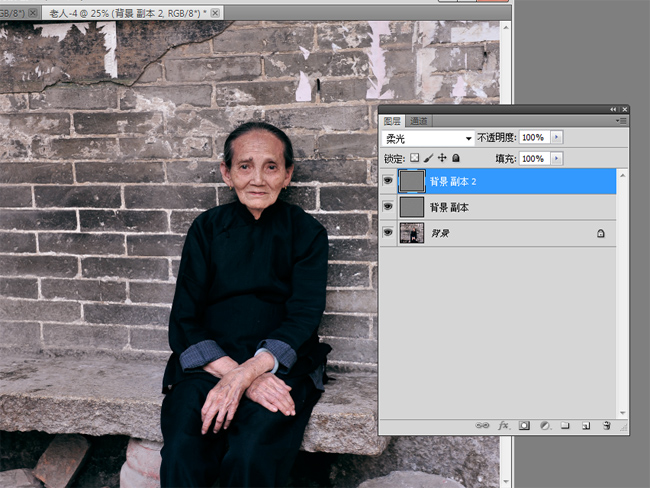Viewport: 650px width, 488px height.
Task: Create a new layer
Action: click(586, 425)
